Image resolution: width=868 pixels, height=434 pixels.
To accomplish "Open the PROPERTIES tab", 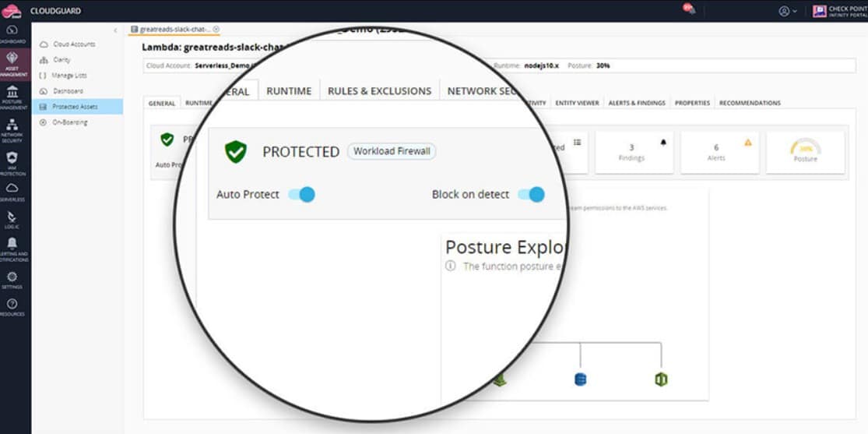I will click(692, 103).
